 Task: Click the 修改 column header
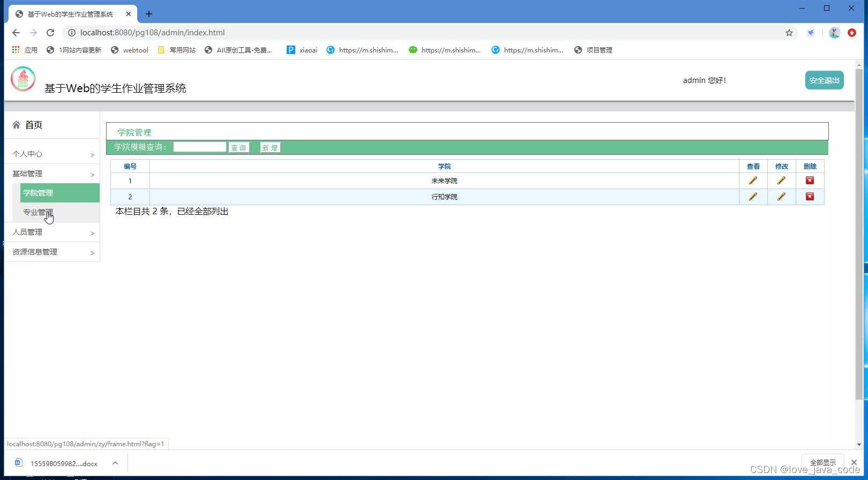[x=782, y=166]
